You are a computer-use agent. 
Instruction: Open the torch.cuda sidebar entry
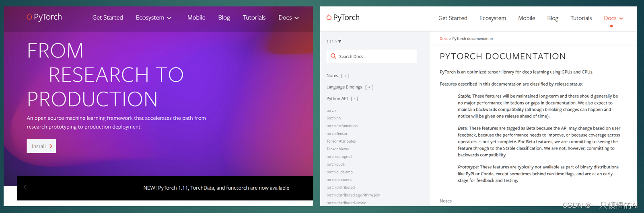335,164
